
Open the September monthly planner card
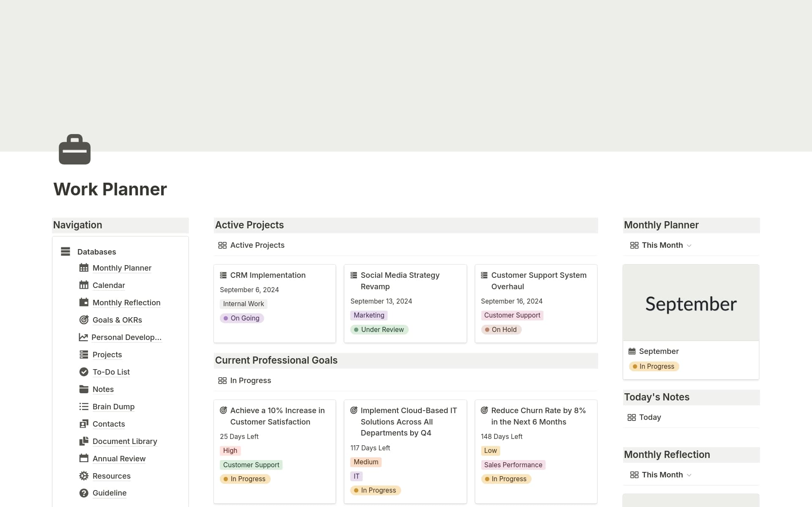tap(691, 303)
